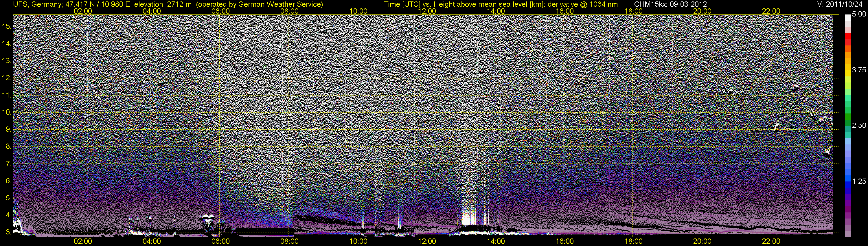This screenshot has width=868, height=246.
Task: Click the 16:00 label on the upper time axis
Action: tap(565, 11)
